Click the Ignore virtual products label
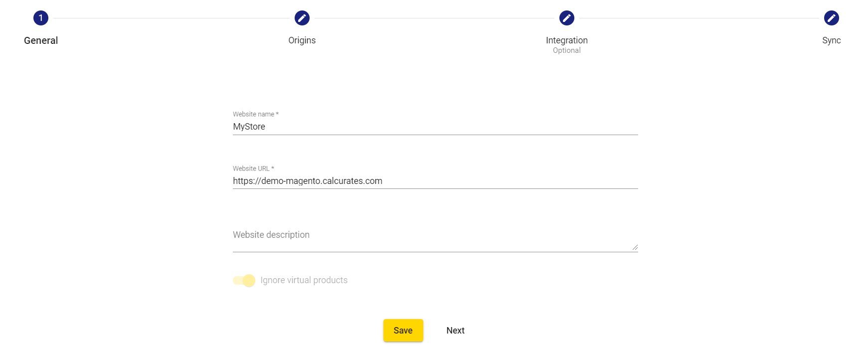This screenshot has width=868, height=349. pyautogui.click(x=304, y=280)
